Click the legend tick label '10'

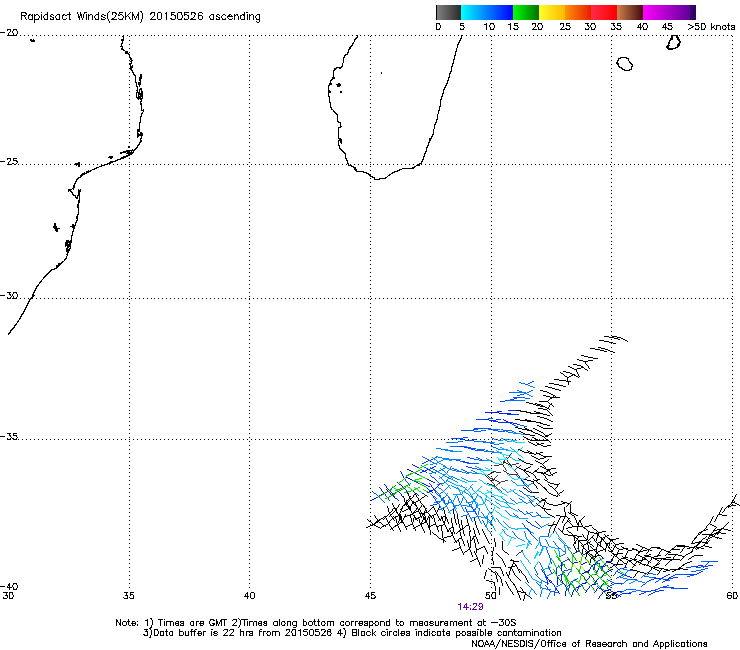[x=489, y=27]
